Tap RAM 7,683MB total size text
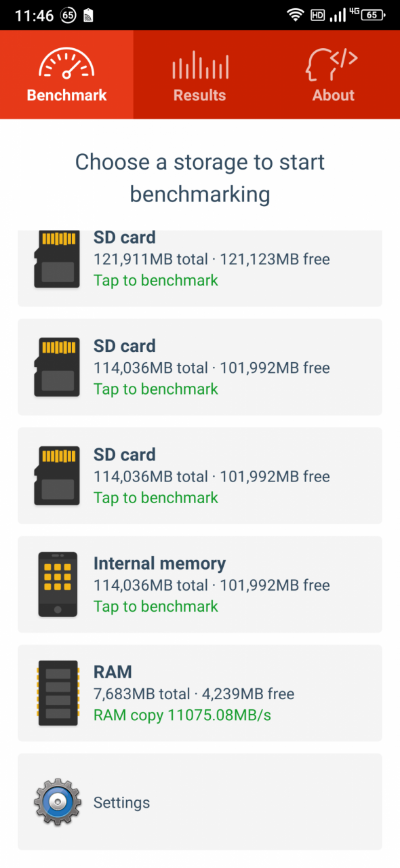 pyautogui.click(x=142, y=694)
